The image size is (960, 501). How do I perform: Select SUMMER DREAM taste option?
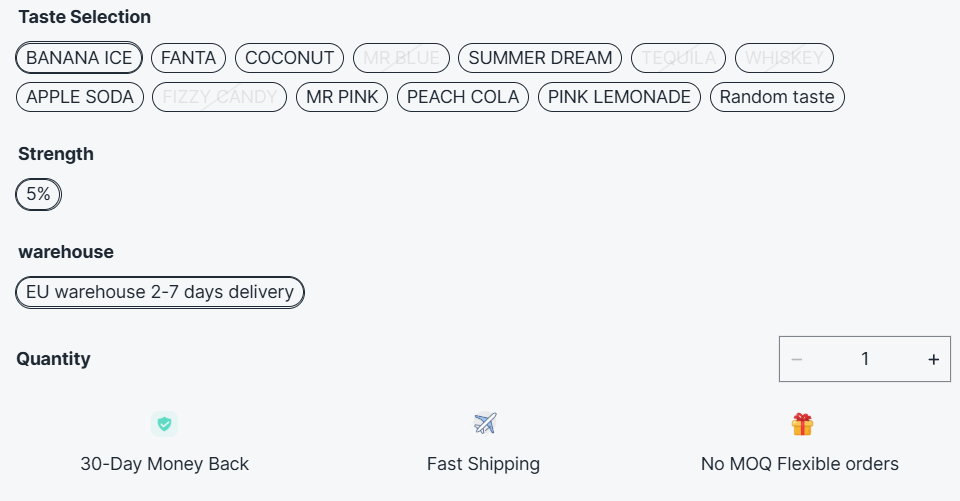(540, 58)
